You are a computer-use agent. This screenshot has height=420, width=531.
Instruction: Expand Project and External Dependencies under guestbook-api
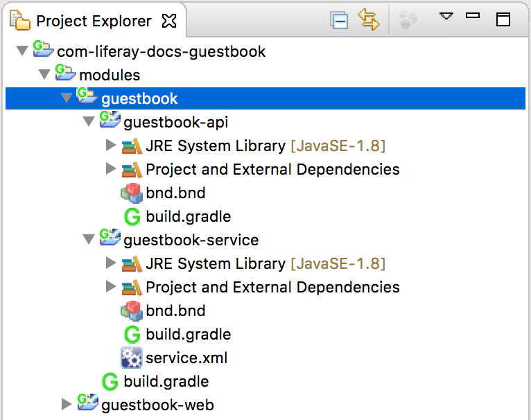coord(111,168)
